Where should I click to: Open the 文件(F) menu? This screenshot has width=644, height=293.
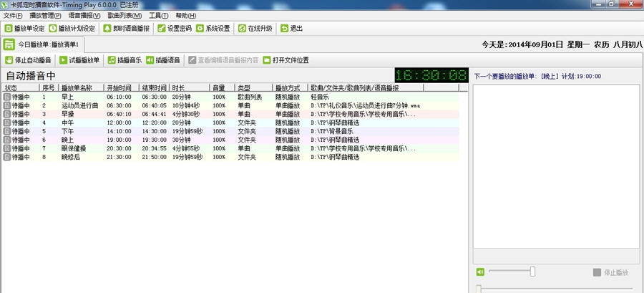pos(13,16)
